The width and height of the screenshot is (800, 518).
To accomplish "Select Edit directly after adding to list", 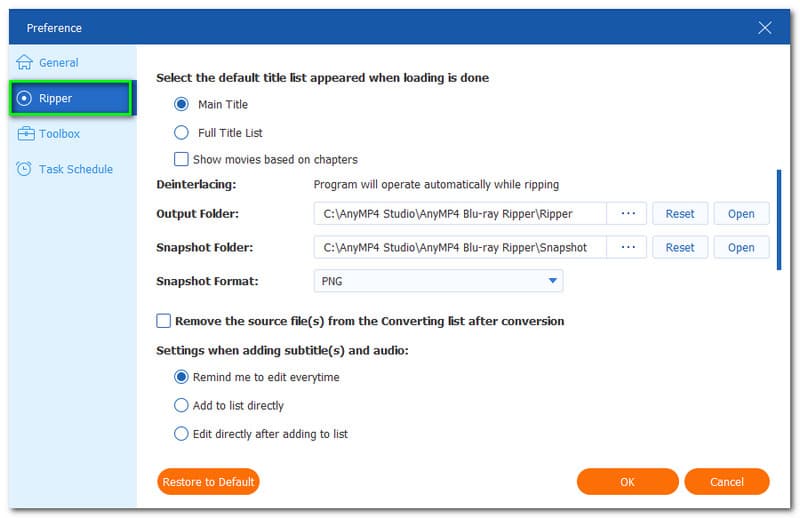I will [181, 434].
